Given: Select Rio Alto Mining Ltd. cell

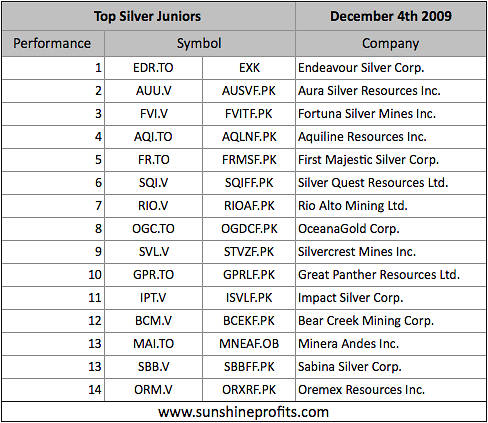Looking at the screenshot, I should (391, 206).
